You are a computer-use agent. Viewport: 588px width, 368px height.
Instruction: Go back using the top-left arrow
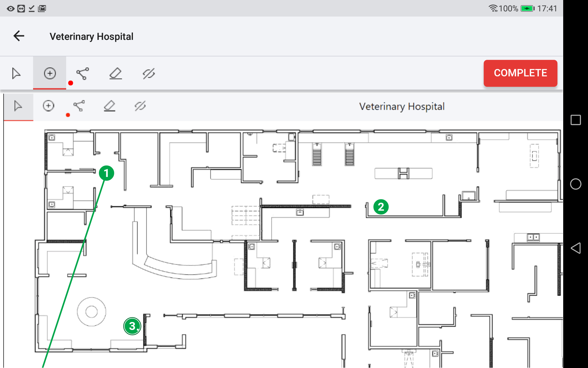[x=19, y=36]
